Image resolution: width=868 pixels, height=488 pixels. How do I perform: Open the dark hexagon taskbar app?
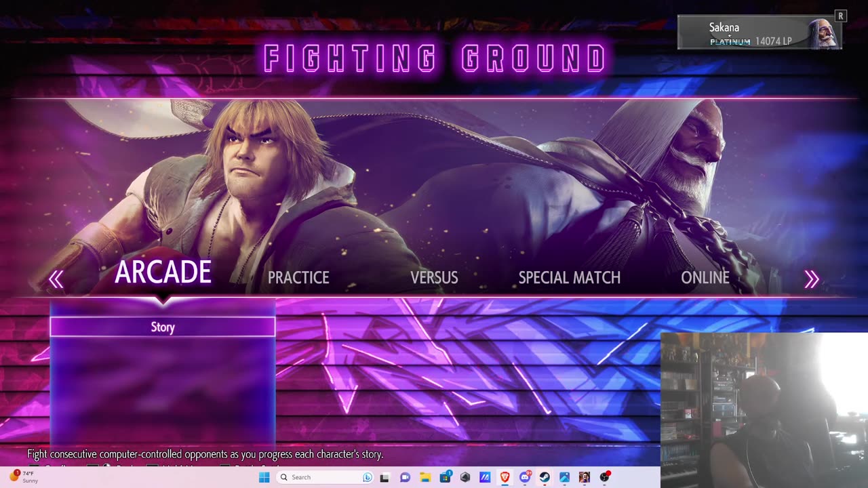[465, 477]
